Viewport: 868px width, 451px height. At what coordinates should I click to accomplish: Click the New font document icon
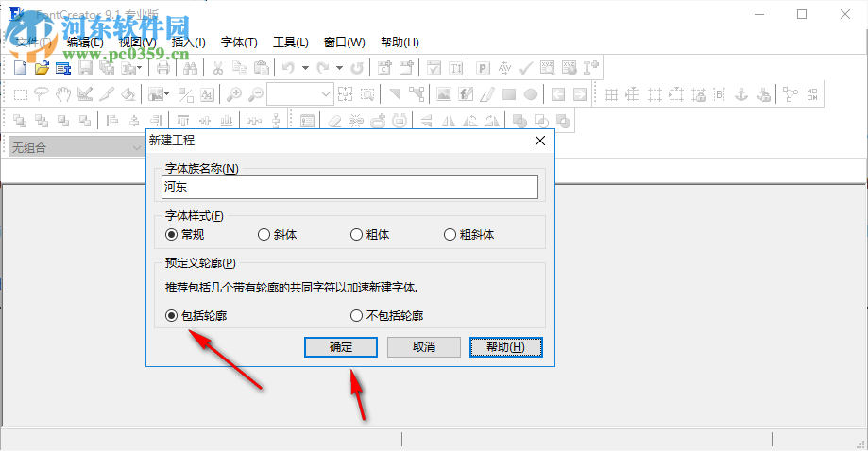coord(21,68)
